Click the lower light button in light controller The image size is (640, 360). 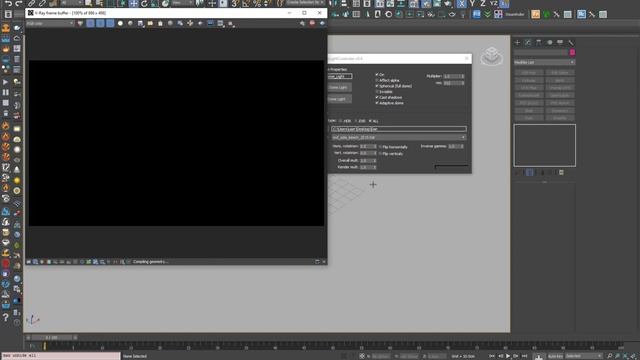339,99
